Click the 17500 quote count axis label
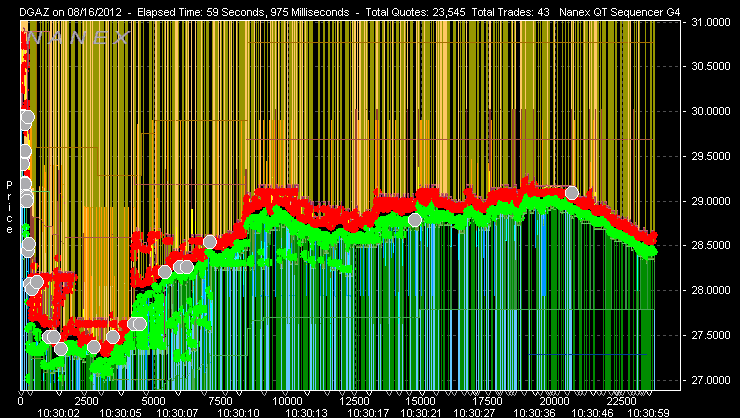 488,401
